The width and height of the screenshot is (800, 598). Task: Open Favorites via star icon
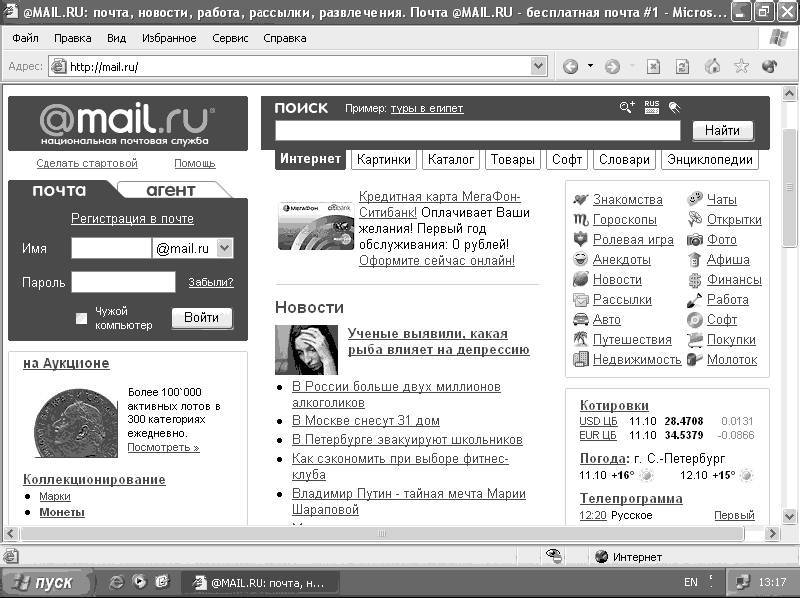(741, 66)
